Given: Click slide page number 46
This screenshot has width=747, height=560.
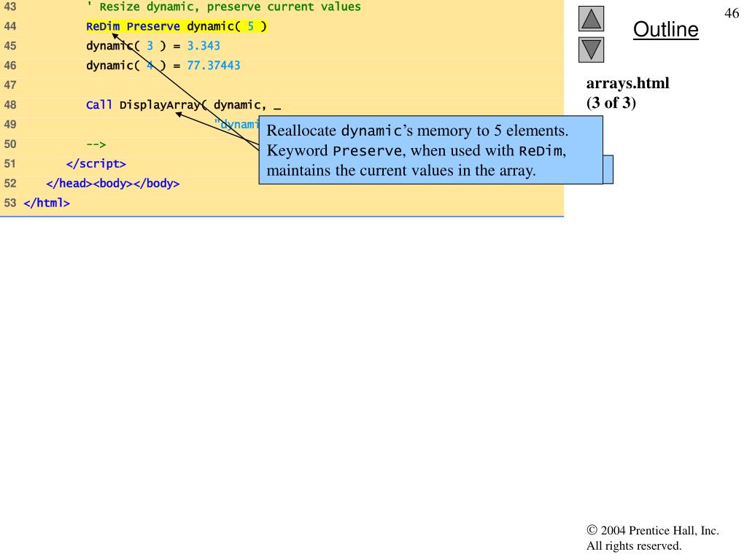Looking at the screenshot, I should coord(731,13).
